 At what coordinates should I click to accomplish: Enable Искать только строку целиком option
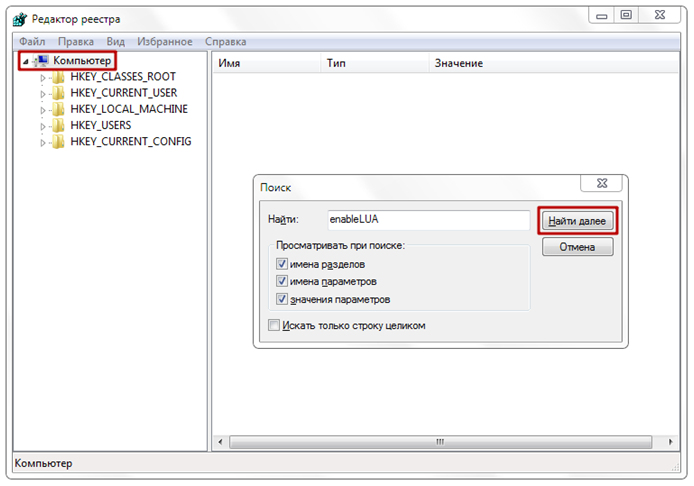[275, 325]
